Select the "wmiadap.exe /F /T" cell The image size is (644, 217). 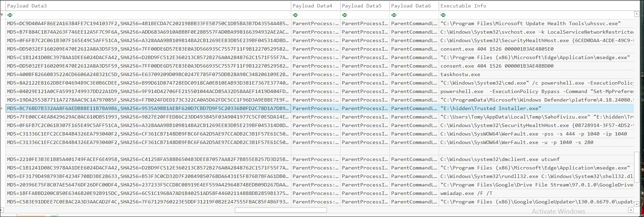click(x=536, y=193)
